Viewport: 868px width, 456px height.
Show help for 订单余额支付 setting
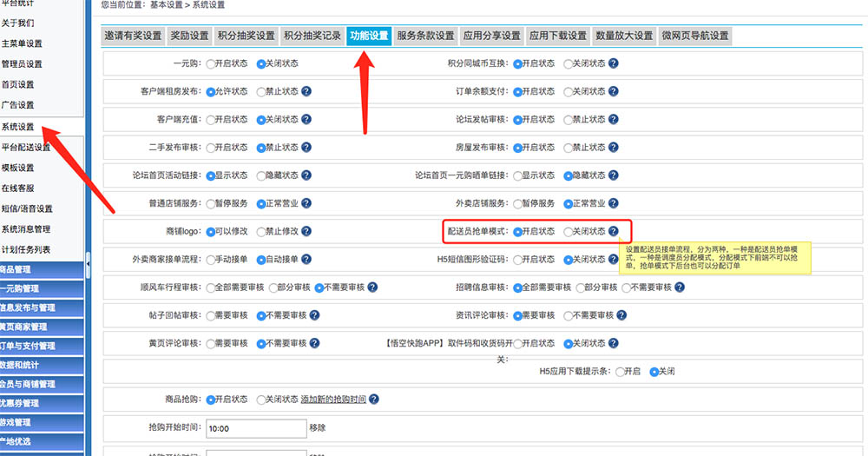614,91
